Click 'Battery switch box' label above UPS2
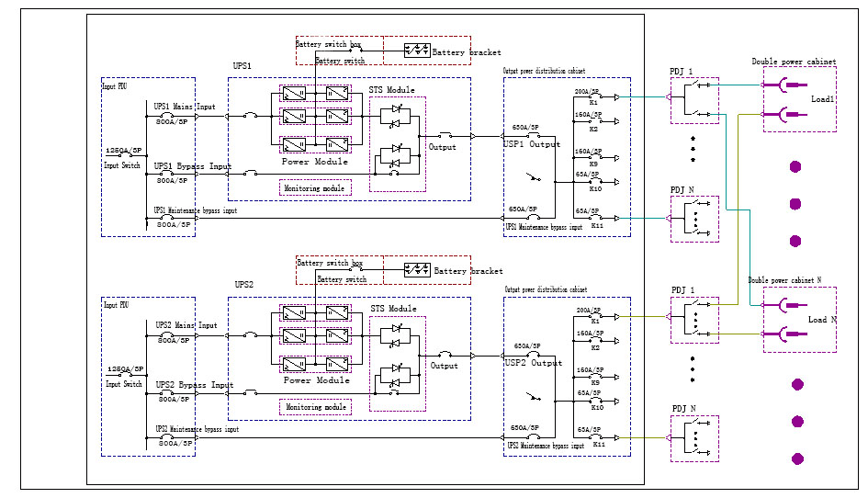868x498 pixels. [x=330, y=263]
